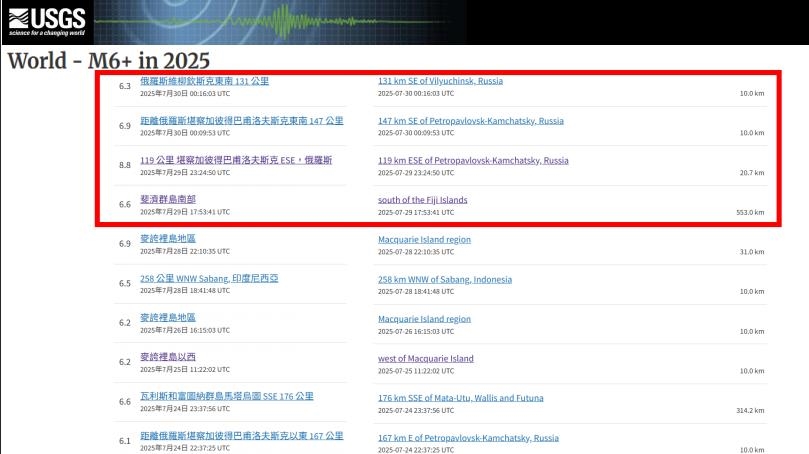This screenshot has width=809, height=454.
Task: Open Chinese link '麥誇裡島地區' dated 7月26日
Action: pyautogui.click(x=168, y=318)
